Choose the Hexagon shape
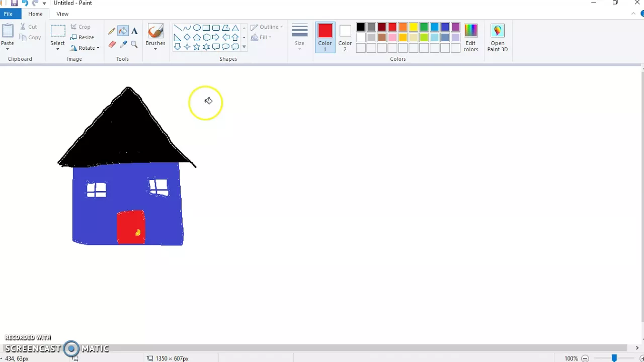The height and width of the screenshot is (362, 644). pos(206,37)
